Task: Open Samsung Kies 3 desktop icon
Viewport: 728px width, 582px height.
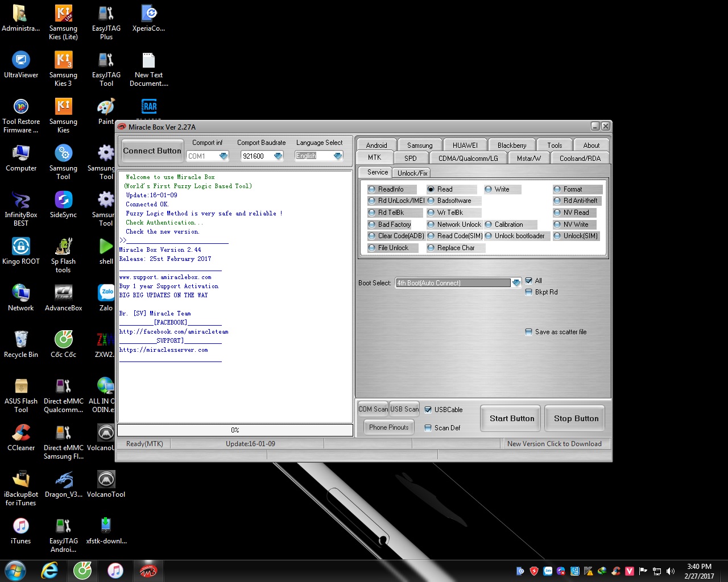Action: coord(63,69)
